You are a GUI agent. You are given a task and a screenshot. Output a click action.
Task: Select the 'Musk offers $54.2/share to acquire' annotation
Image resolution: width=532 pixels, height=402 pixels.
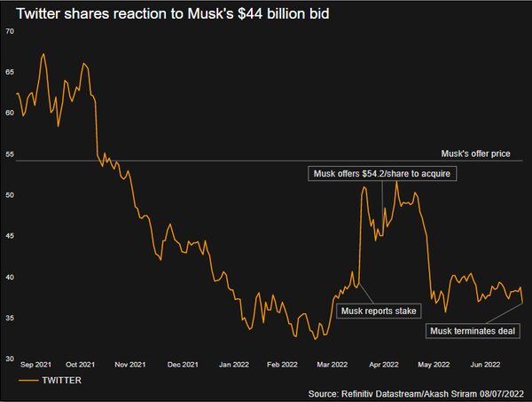383,174
